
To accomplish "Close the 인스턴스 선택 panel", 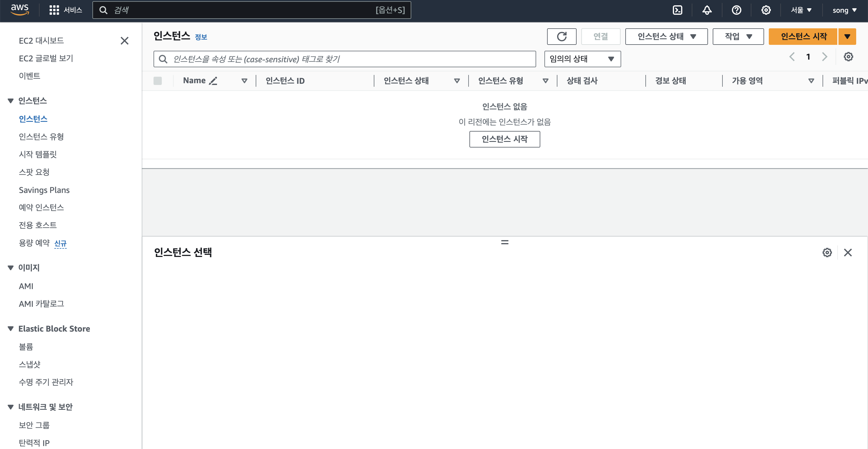I will coord(848,253).
